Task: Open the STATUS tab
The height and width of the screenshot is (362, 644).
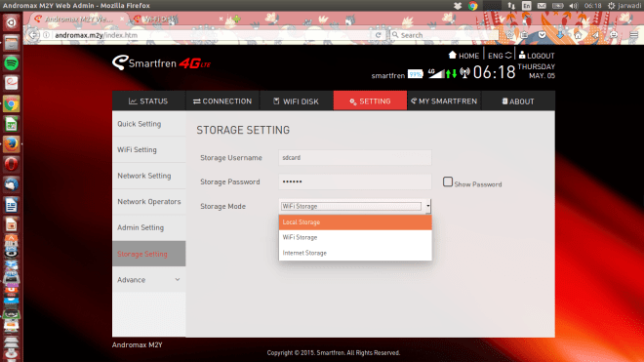Action: point(148,101)
